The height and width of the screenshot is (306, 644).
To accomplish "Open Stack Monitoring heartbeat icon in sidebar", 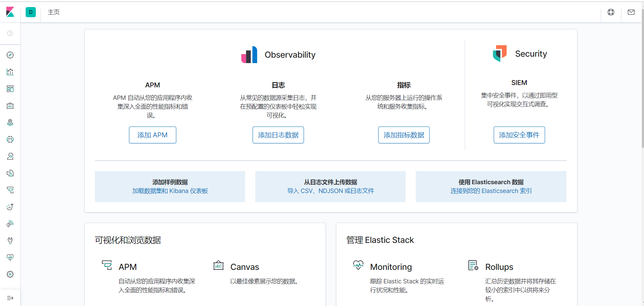I will 10,257.
